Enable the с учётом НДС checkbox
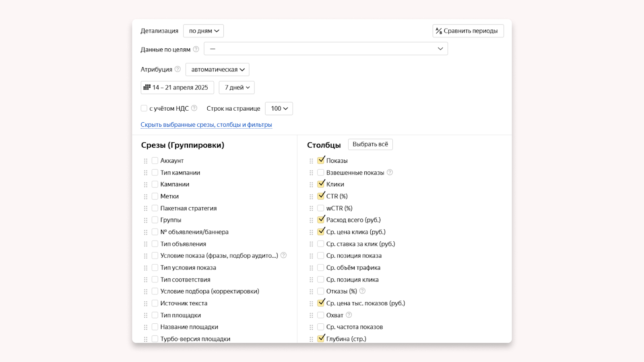644x362 pixels. click(x=144, y=108)
